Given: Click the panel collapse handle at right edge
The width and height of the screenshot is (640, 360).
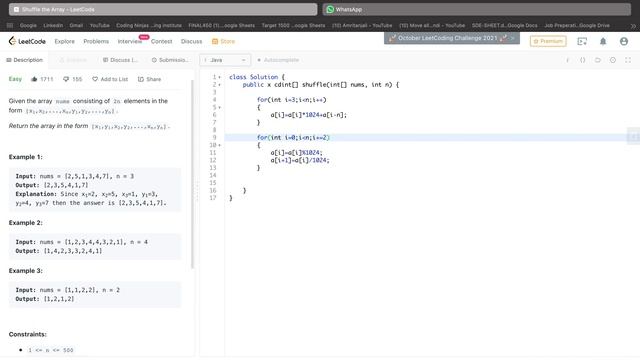Looking at the screenshot, I should click(633, 137).
